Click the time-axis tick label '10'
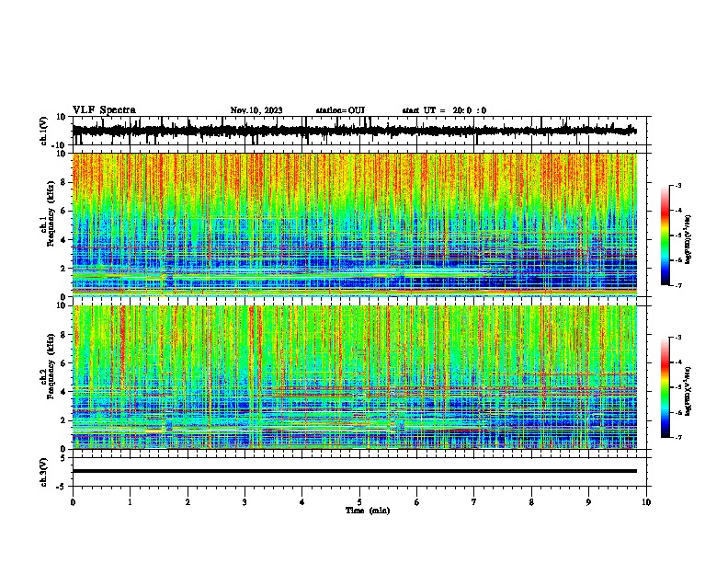Image resolution: width=728 pixels, height=563 pixels. pyautogui.click(x=646, y=502)
